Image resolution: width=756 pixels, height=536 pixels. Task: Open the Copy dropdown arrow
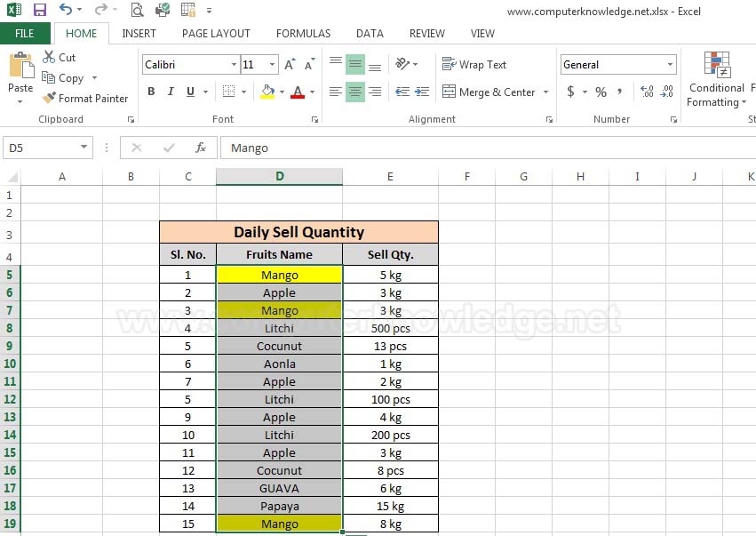coord(94,77)
